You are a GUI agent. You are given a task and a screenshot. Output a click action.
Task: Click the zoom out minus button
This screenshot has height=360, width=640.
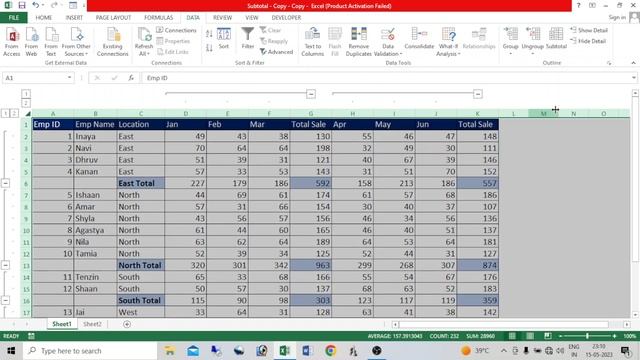[x=560, y=336]
